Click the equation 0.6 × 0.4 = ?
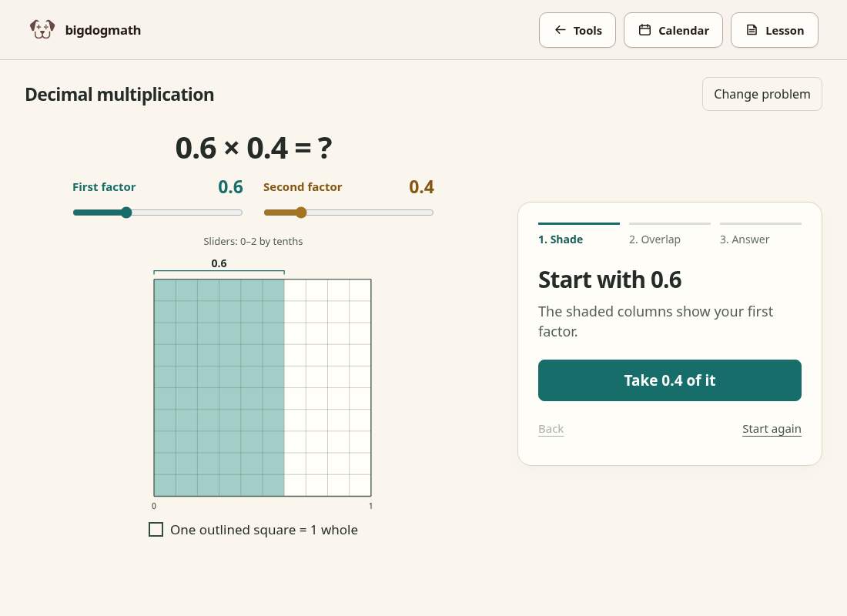The image size is (847, 616). click(253, 148)
